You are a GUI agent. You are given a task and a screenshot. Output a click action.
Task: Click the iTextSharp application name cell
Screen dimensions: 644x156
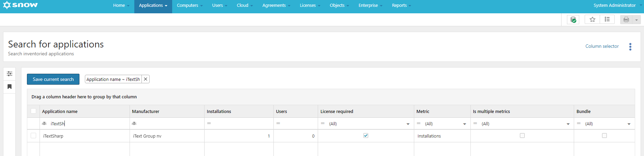85,136
